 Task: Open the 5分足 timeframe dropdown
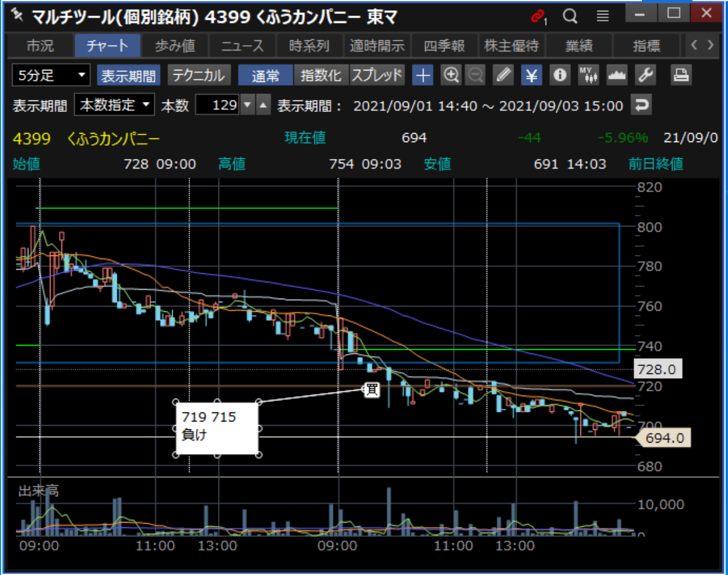coord(51,76)
